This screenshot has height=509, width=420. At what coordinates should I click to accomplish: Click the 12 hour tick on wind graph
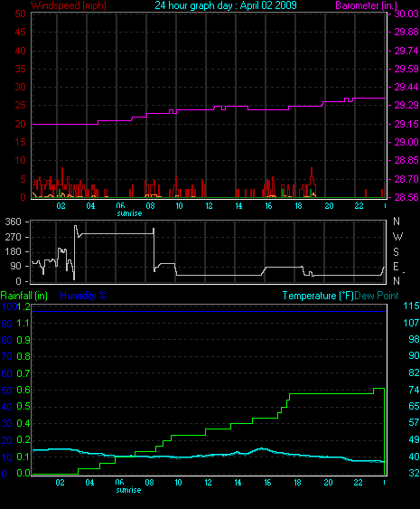(209, 206)
